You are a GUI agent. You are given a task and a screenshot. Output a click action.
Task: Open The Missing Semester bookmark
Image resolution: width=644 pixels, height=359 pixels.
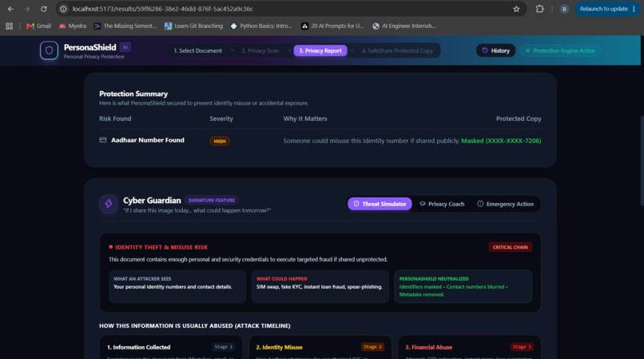pos(125,26)
